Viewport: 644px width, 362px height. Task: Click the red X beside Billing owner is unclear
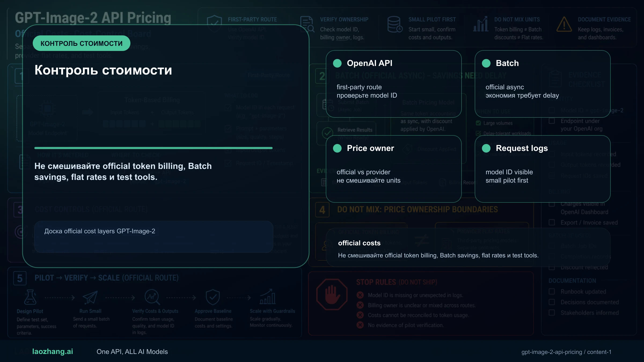tap(360, 305)
